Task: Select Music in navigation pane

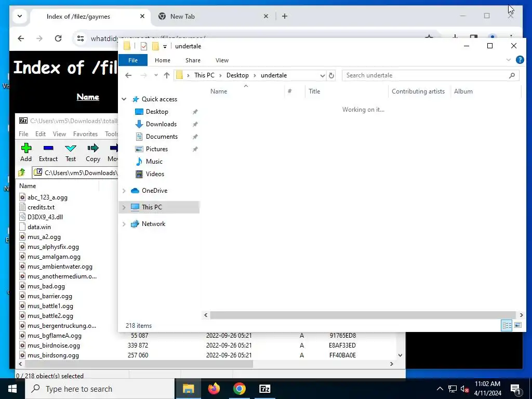Action: coord(154,162)
